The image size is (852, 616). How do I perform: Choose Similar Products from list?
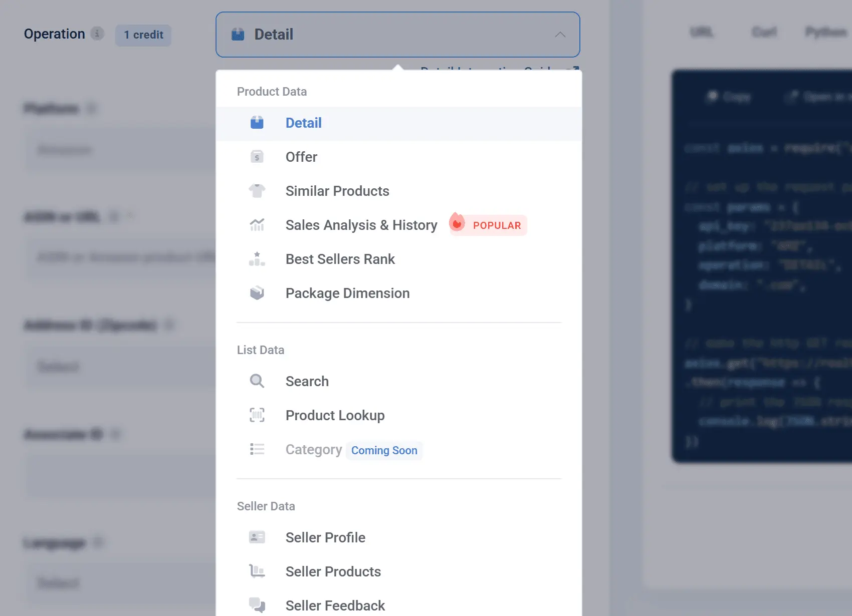[x=399, y=191]
